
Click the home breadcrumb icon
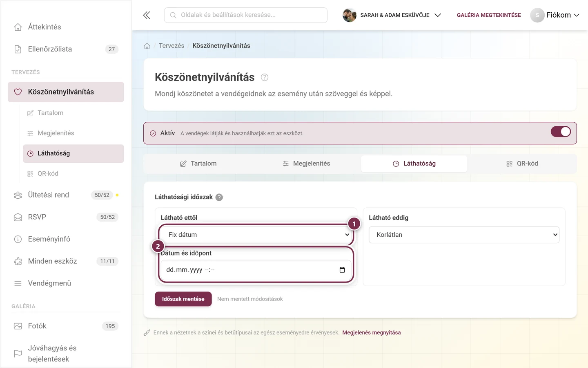[147, 46]
